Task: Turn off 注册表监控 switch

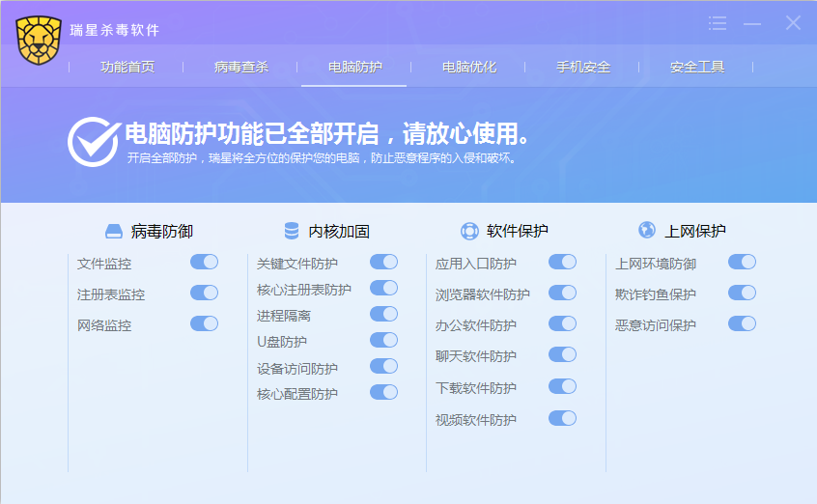Action: (x=204, y=293)
